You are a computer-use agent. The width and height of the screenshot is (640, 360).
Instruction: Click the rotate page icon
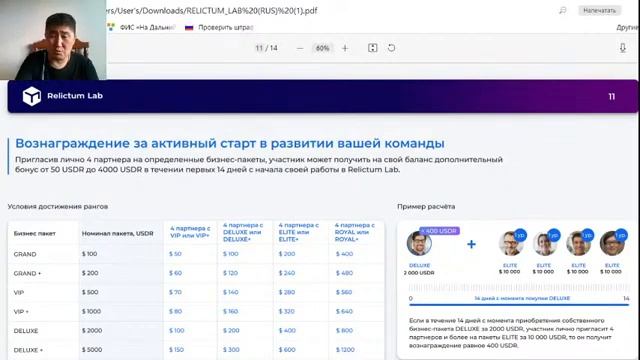(x=391, y=48)
